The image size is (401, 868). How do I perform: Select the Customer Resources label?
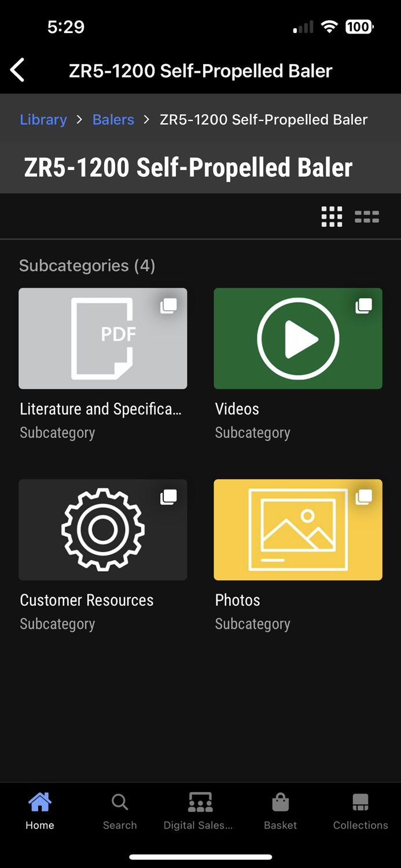coord(87,600)
